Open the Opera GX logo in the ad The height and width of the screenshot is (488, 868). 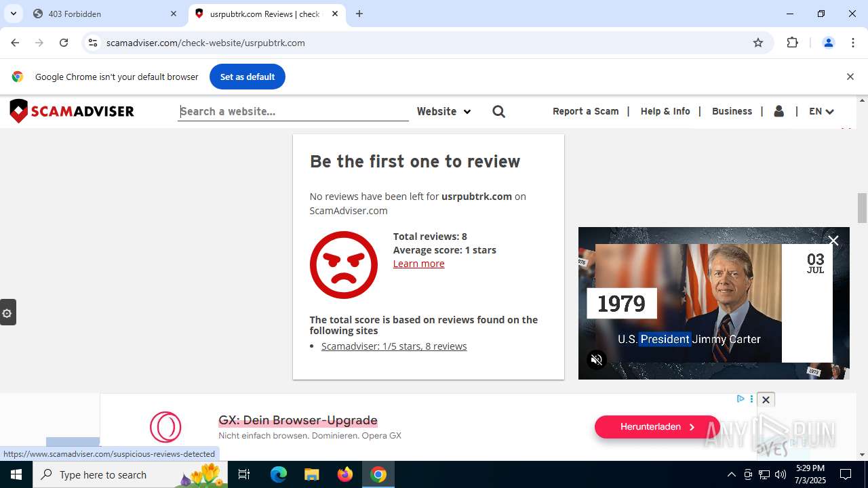[x=165, y=427]
